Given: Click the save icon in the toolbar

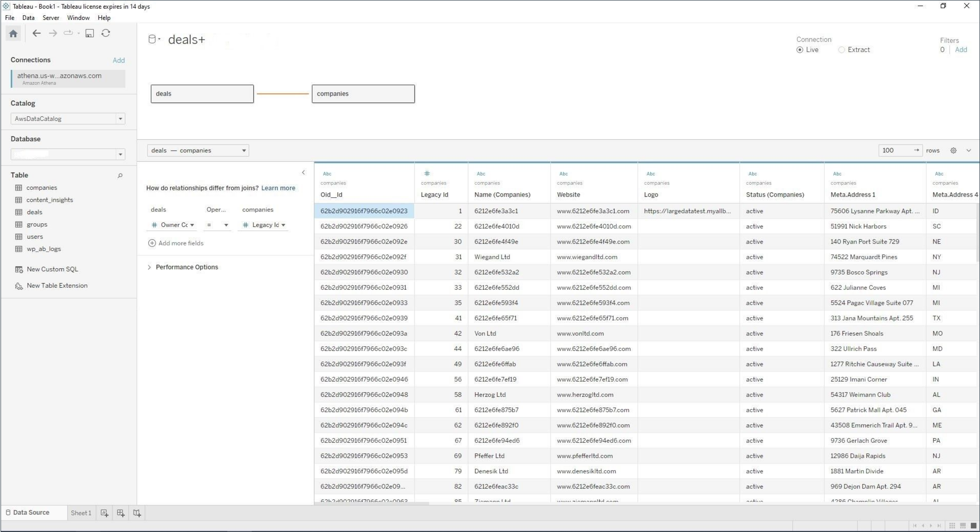Looking at the screenshot, I should (89, 33).
